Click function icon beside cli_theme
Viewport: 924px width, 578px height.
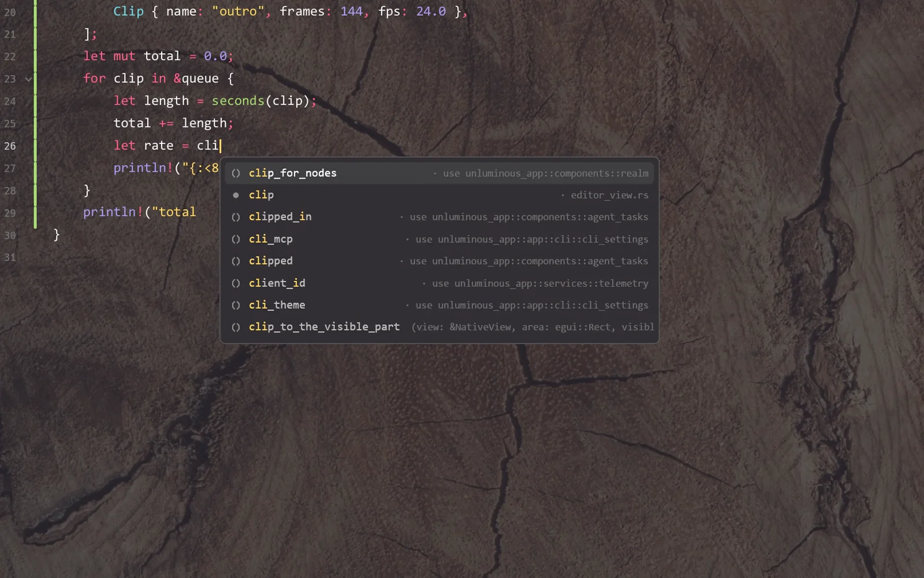point(236,305)
